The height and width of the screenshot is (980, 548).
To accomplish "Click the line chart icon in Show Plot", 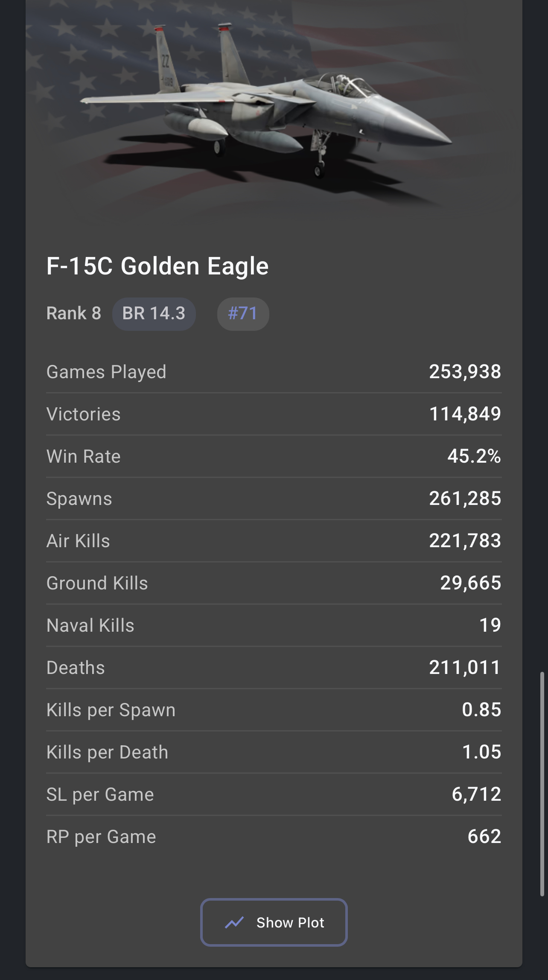I will pos(234,922).
